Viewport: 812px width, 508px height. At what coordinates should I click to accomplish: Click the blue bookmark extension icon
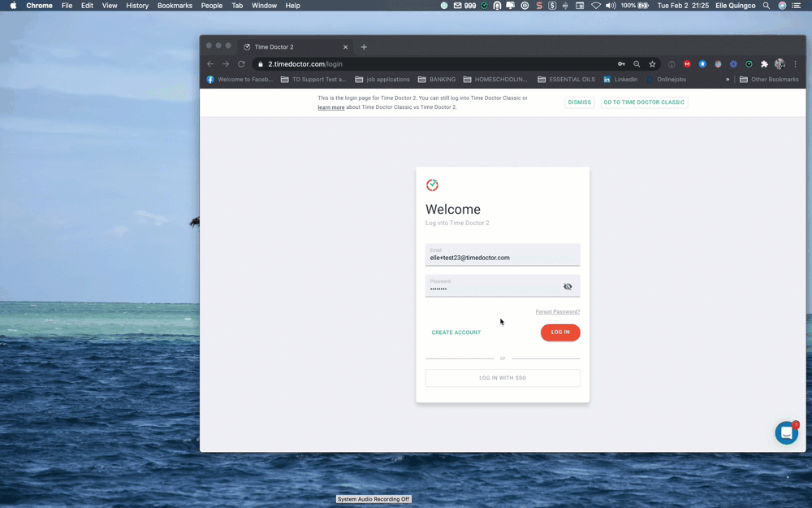[x=702, y=63]
